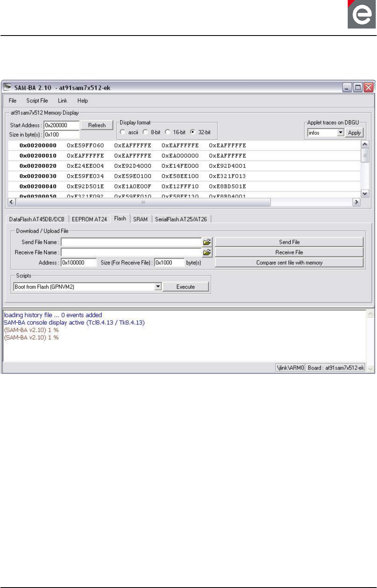
Task: Click memory view scroll down arrow
Action: pos(365,193)
